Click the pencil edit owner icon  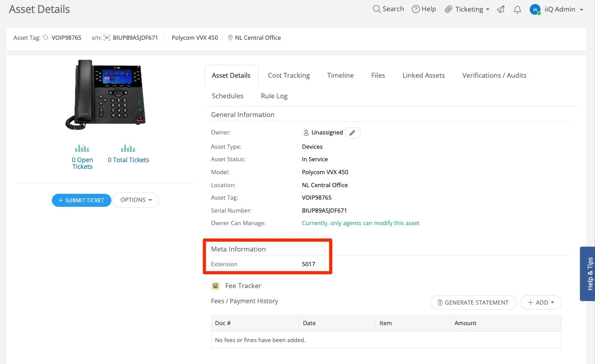[x=353, y=133]
